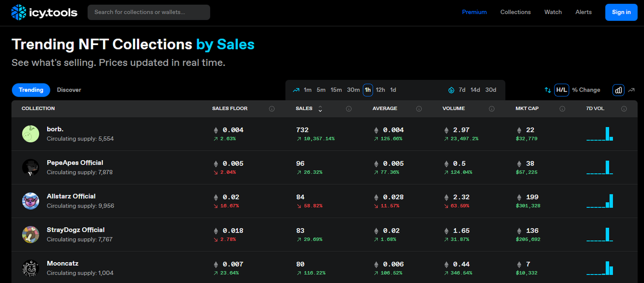Open the Collections menu link
The height and width of the screenshot is (283, 644).
click(x=516, y=12)
